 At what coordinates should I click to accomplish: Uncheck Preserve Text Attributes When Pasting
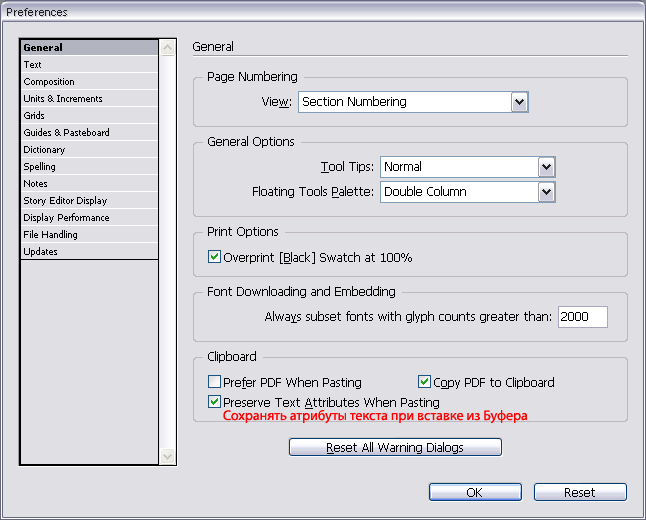(x=214, y=401)
